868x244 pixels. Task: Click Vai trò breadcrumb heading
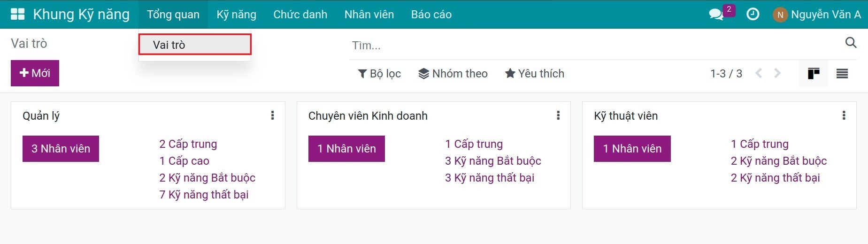(x=29, y=43)
